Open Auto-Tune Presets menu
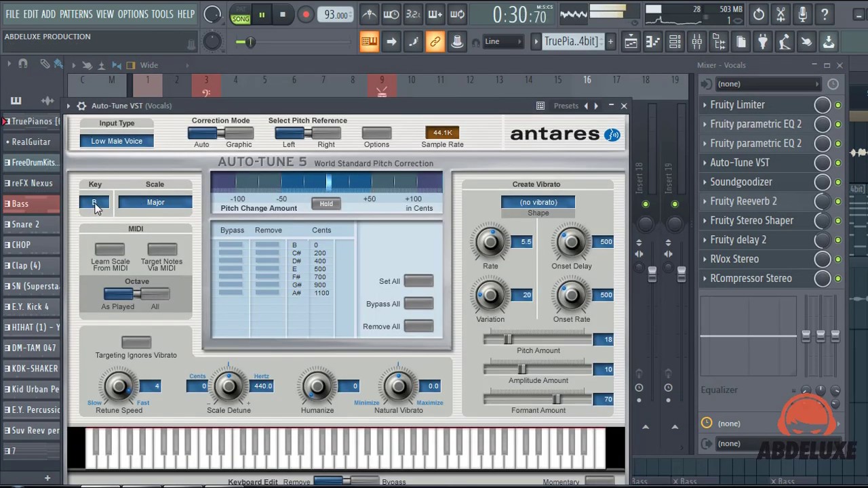This screenshot has width=868, height=488. click(x=566, y=106)
